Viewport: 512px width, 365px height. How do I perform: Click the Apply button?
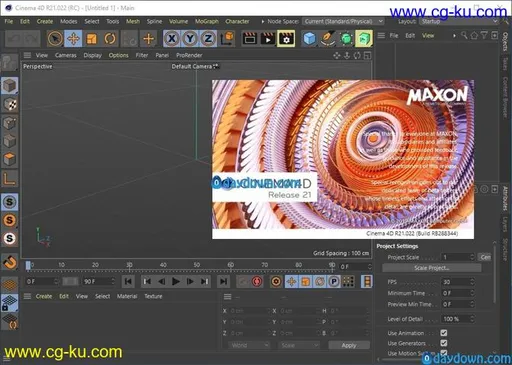click(349, 345)
